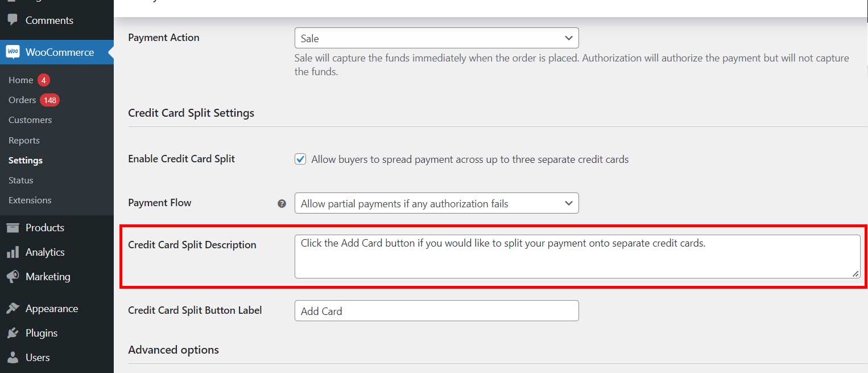
Task: Click the Products box icon
Action: pos(13,228)
